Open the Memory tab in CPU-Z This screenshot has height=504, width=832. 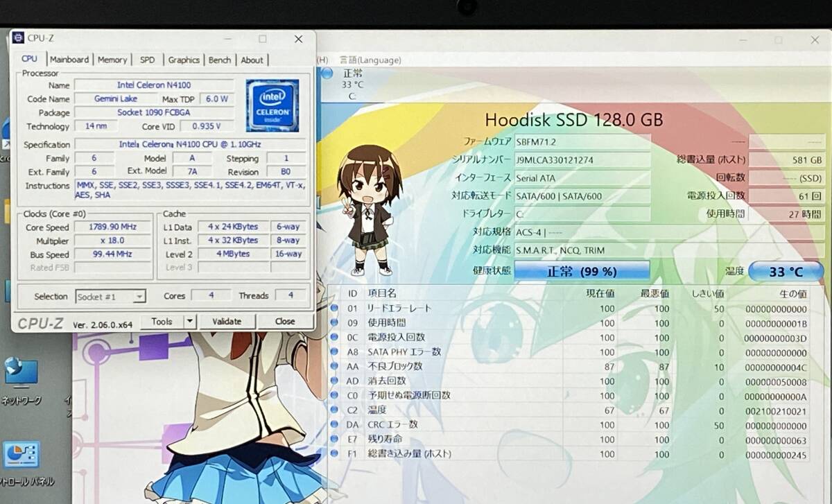[112, 60]
